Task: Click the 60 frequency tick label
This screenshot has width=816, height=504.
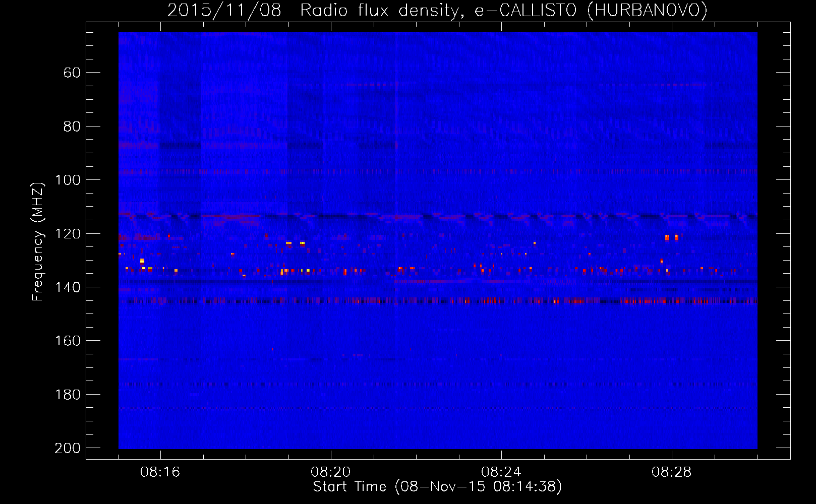Action: click(x=72, y=73)
